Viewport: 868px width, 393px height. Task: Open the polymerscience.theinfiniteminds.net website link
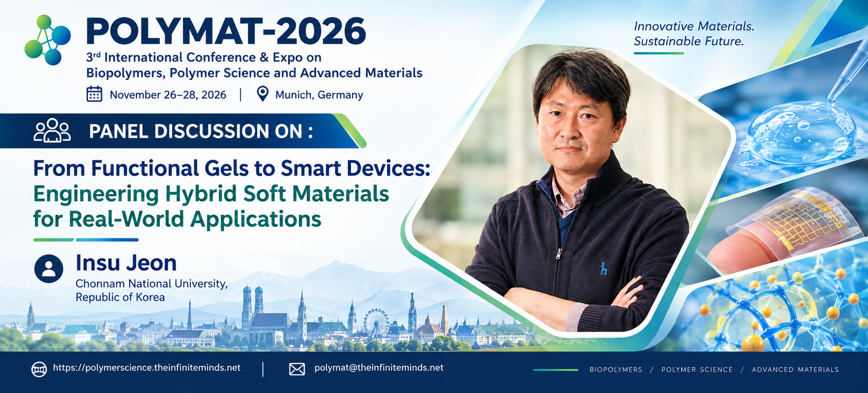pyautogui.click(x=146, y=368)
